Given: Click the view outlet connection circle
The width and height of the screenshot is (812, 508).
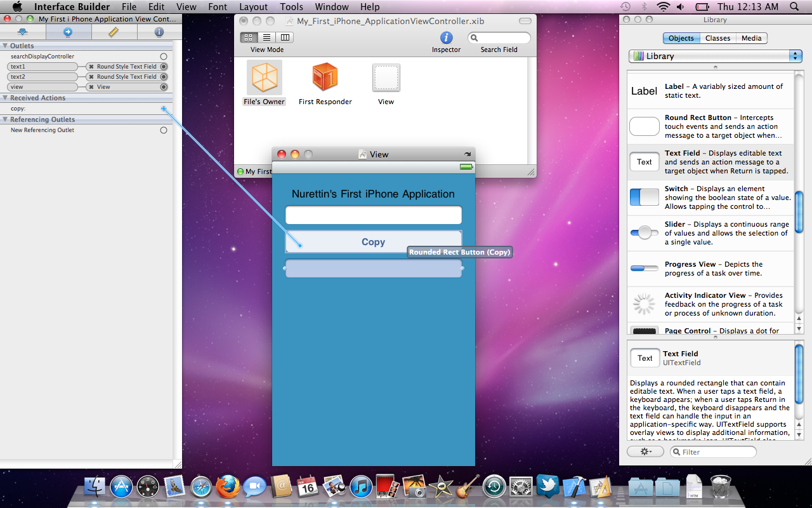Looking at the screenshot, I should click(x=164, y=87).
